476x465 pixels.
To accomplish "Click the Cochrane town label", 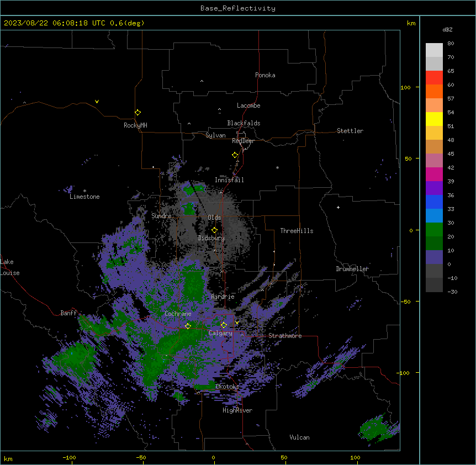I will 178,314.
